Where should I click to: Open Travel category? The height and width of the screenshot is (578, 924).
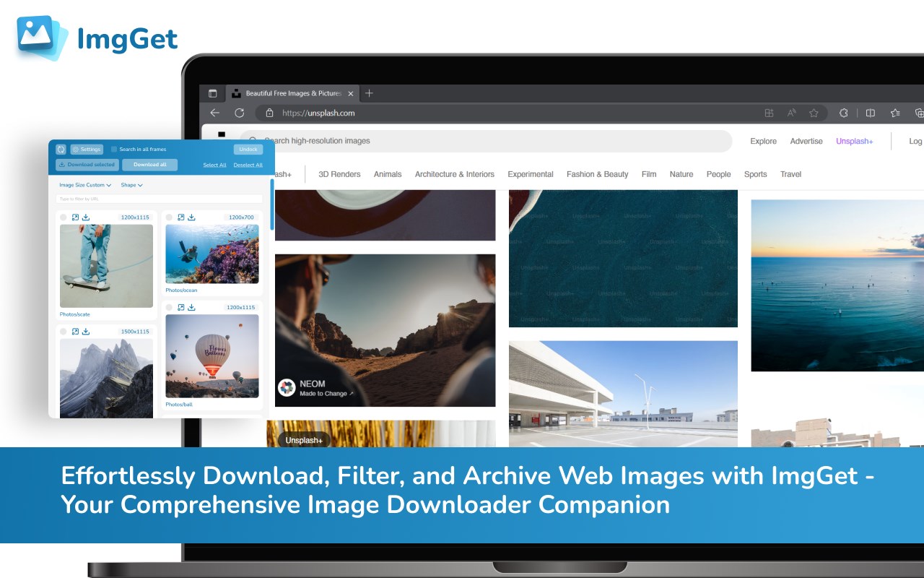pyautogui.click(x=791, y=174)
